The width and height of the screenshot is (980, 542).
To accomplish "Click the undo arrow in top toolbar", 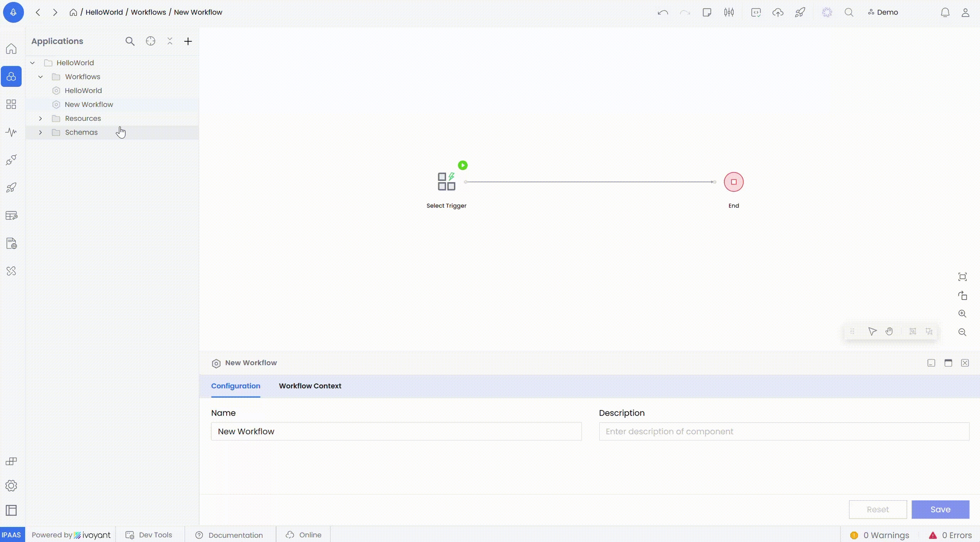I will (663, 12).
